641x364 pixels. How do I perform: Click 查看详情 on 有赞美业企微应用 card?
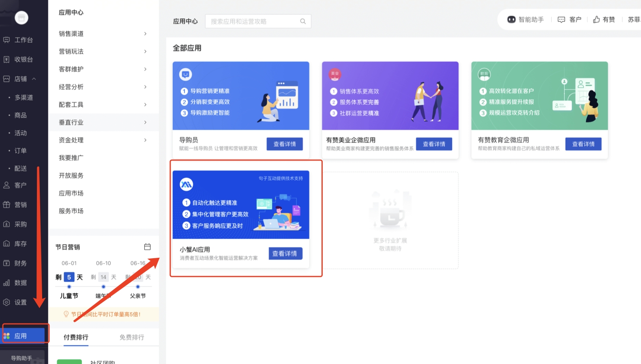pos(434,144)
